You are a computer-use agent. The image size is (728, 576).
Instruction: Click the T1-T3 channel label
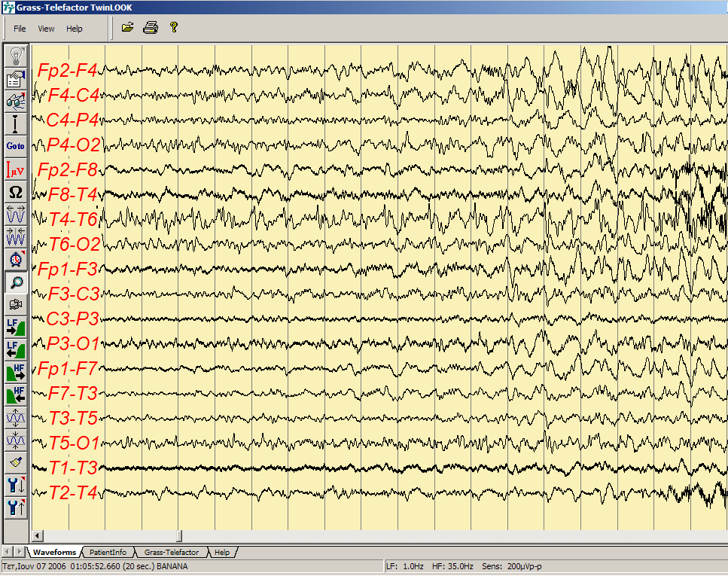click(73, 468)
